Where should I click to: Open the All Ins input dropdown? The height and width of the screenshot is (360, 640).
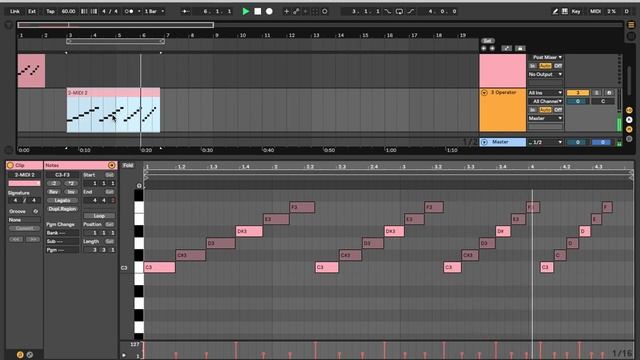[546, 93]
